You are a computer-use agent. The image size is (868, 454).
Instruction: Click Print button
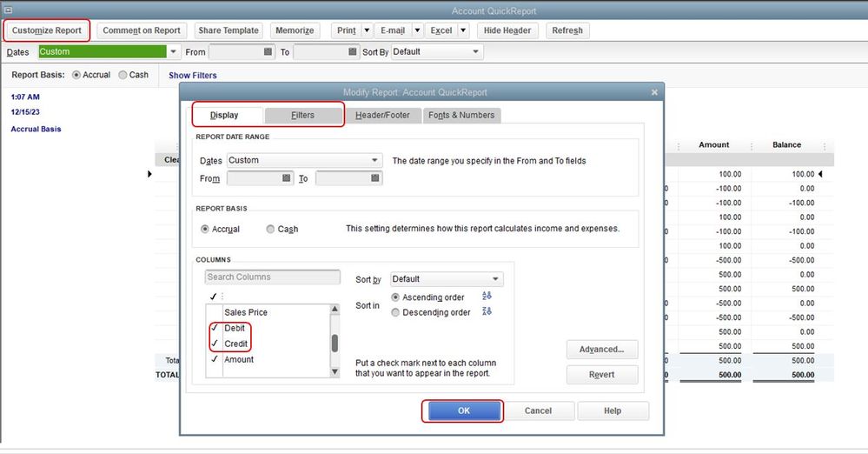[x=347, y=30]
